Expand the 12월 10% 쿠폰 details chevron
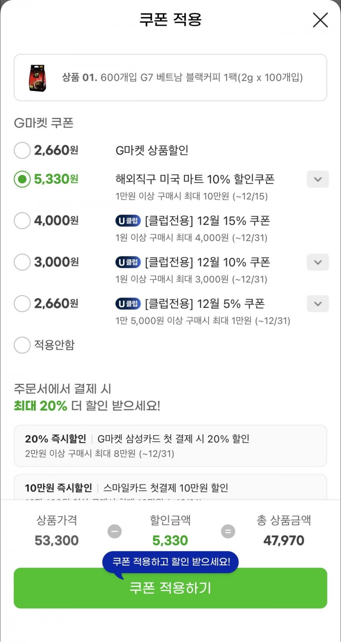The width and height of the screenshot is (341, 644). tap(318, 262)
